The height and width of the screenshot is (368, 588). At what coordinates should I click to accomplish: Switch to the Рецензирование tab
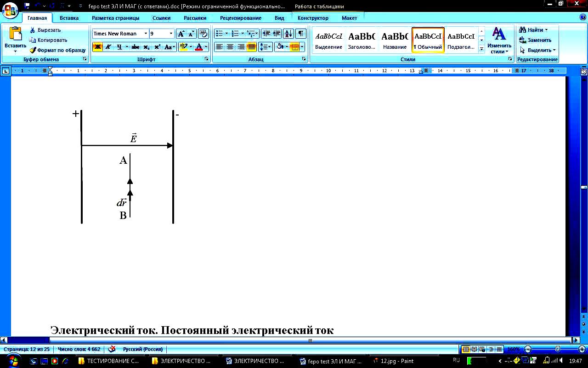(x=241, y=18)
